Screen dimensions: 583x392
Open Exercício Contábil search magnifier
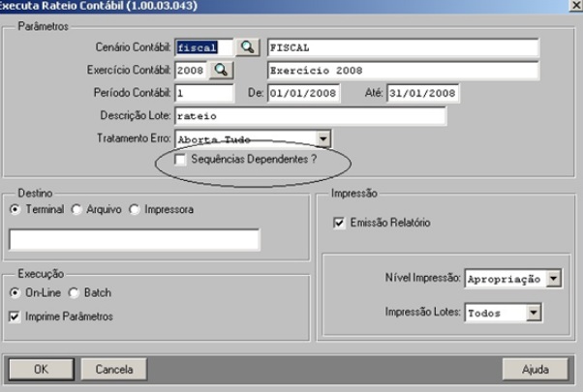(x=221, y=71)
